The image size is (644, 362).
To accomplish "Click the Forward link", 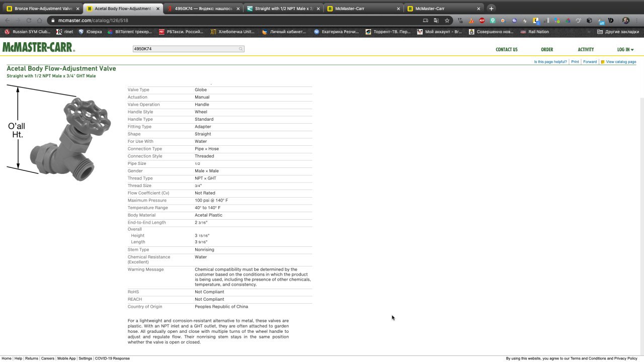I will (590, 62).
